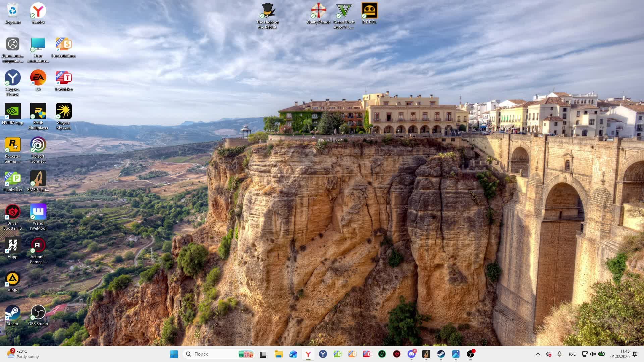This screenshot has height=362, width=644.
Task: Open the РУС input language switcher
Action: (x=572, y=354)
